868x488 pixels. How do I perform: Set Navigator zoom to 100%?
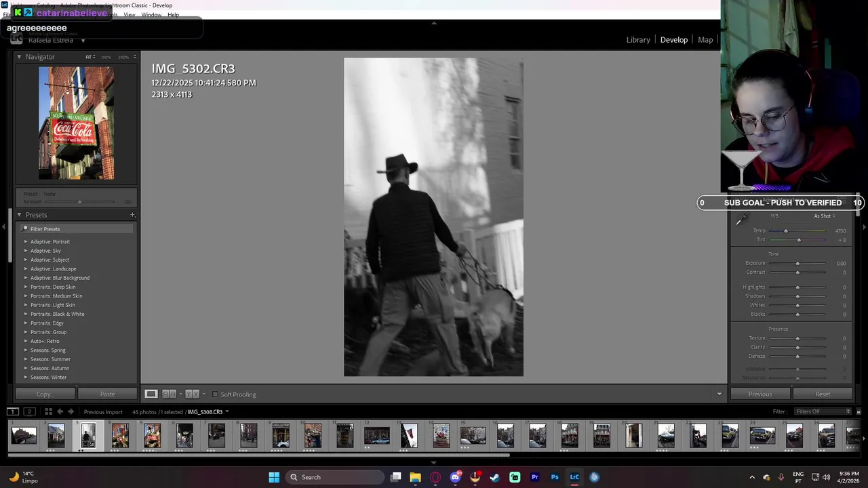tap(107, 57)
